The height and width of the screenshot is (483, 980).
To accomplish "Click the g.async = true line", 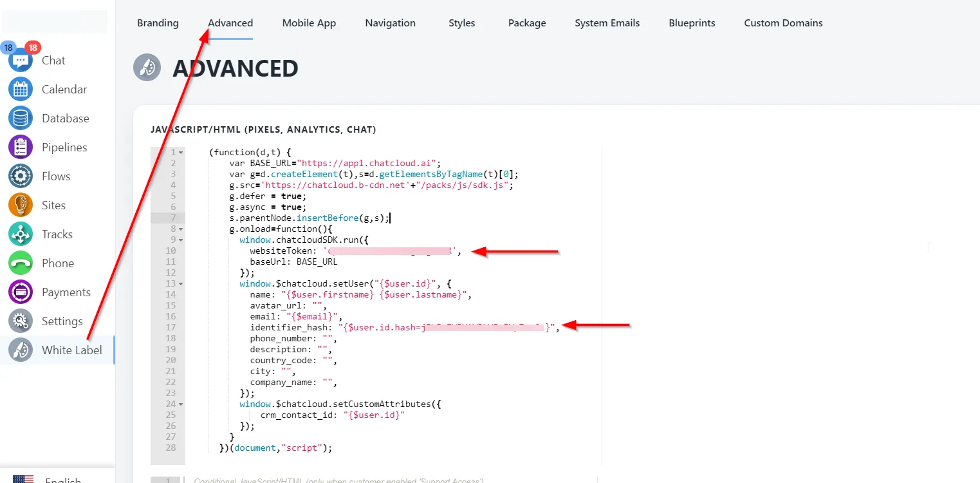I will pos(268,207).
